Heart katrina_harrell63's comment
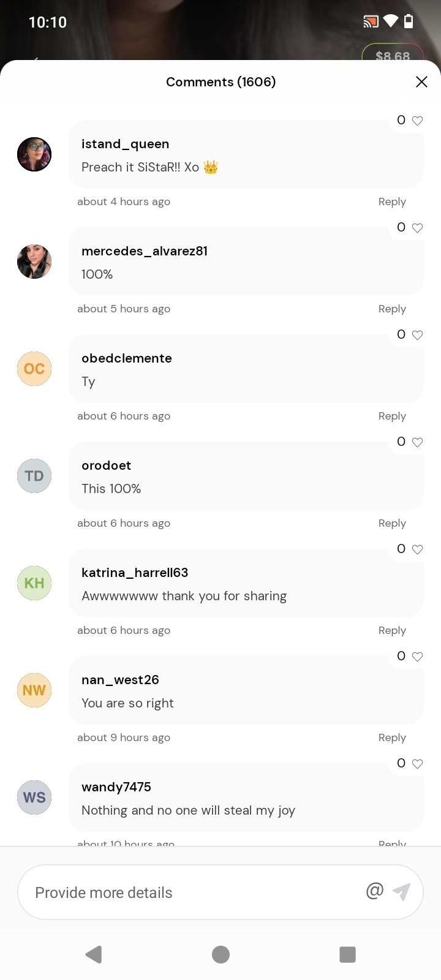 pyautogui.click(x=417, y=549)
